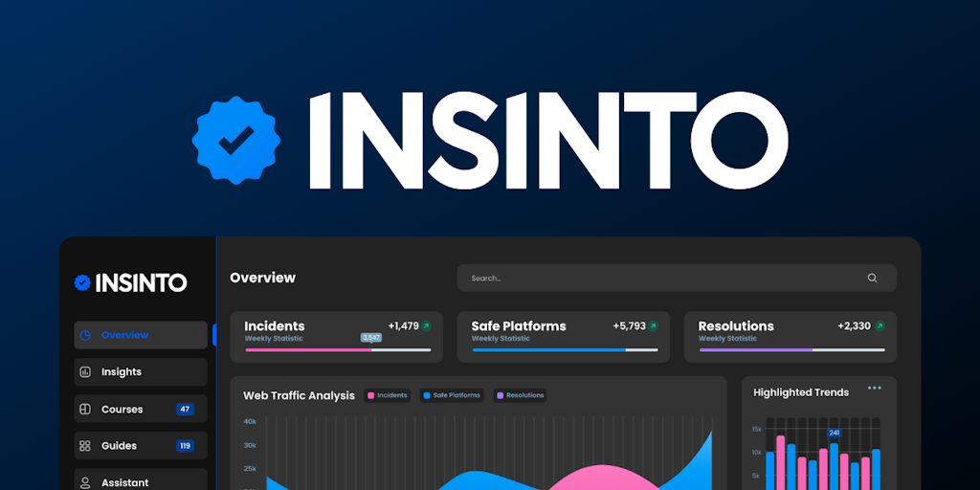Click the Web Traffic Analysis heading
This screenshot has height=490, width=980.
coord(299,395)
